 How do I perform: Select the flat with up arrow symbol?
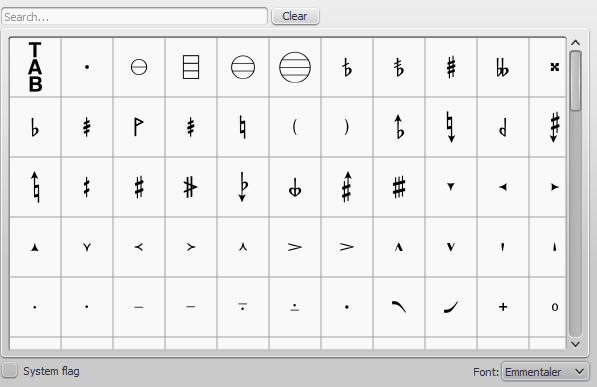pos(399,127)
